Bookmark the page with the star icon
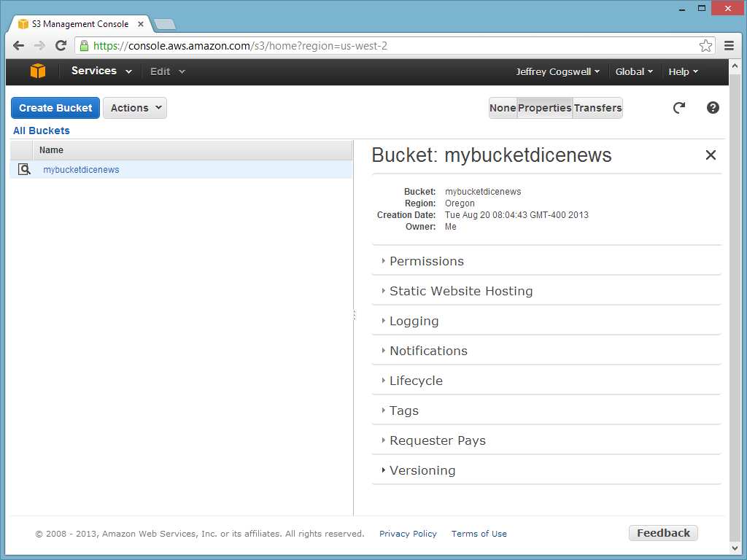Image resolution: width=747 pixels, height=560 pixels. click(705, 46)
